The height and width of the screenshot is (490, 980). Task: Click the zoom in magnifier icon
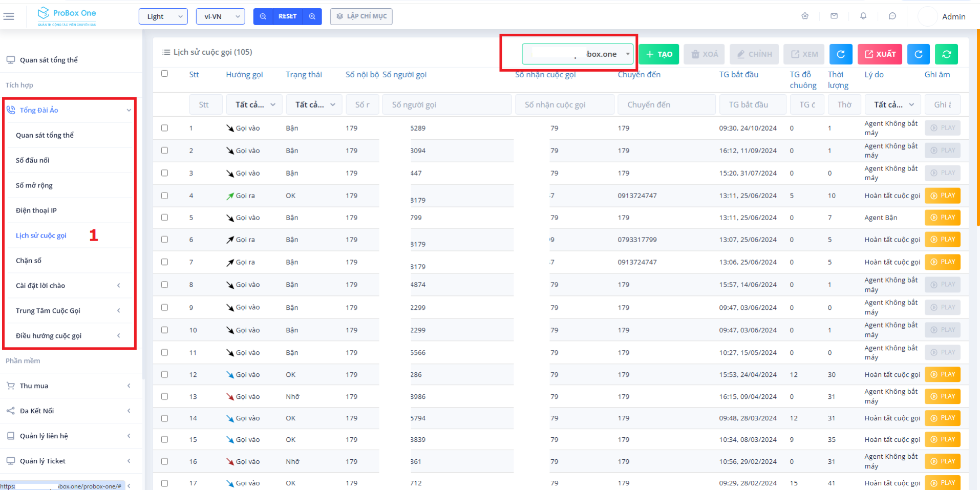click(x=312, y=16)
